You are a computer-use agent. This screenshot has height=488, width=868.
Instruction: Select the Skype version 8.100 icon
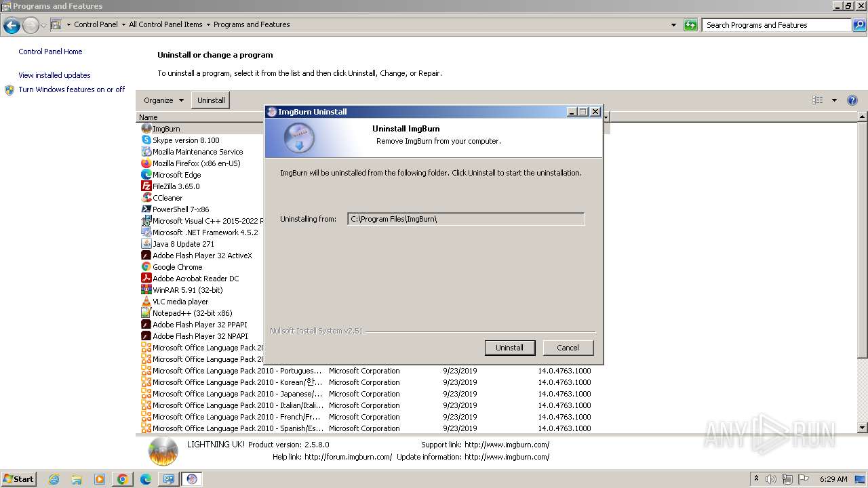pos(146,140)
